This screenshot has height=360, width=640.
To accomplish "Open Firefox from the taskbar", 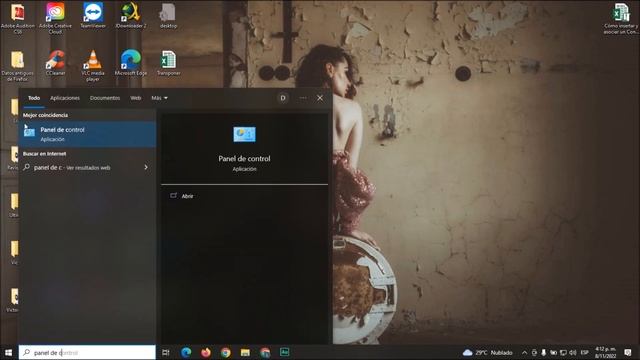I will (x=206, y=352).
